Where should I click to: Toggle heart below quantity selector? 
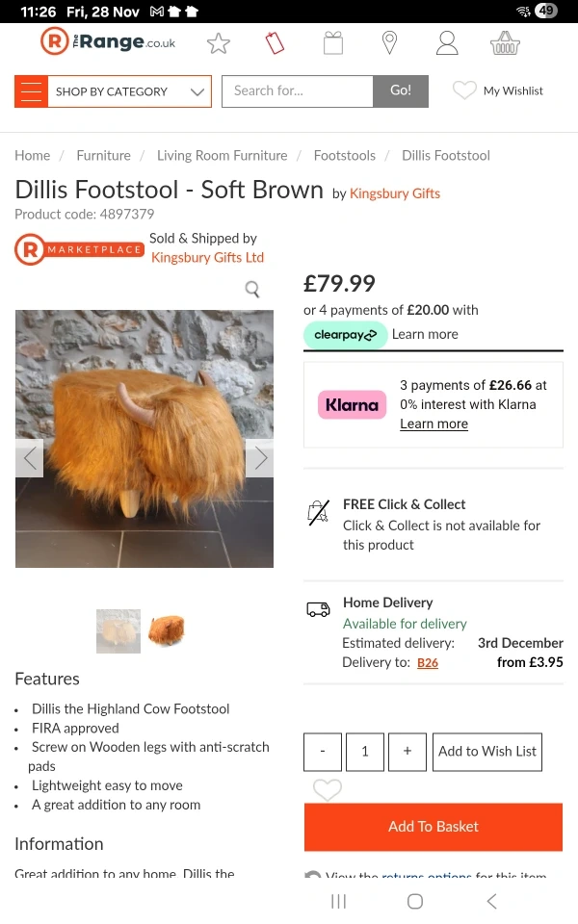[x=328, y=790]
